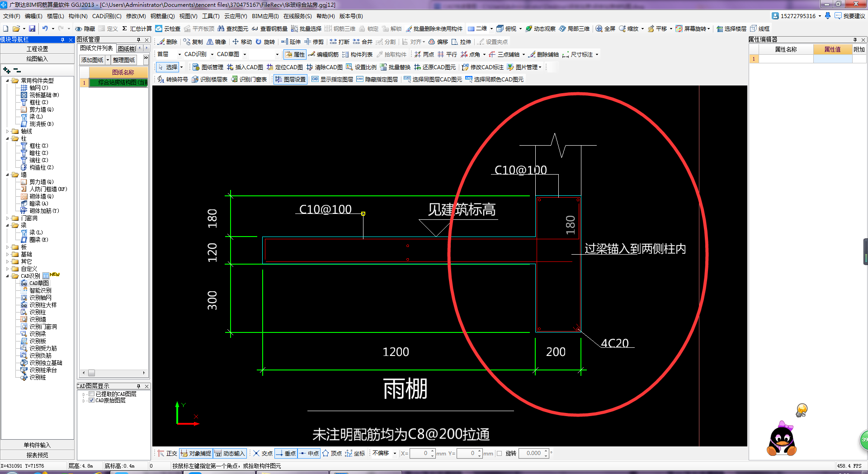
Task: Open the 钢筋量(Q) menu
Action: [162, 16]
